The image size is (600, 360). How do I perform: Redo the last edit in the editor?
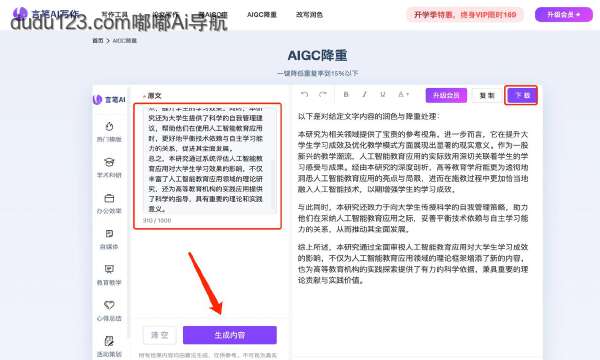click(323, 94)
